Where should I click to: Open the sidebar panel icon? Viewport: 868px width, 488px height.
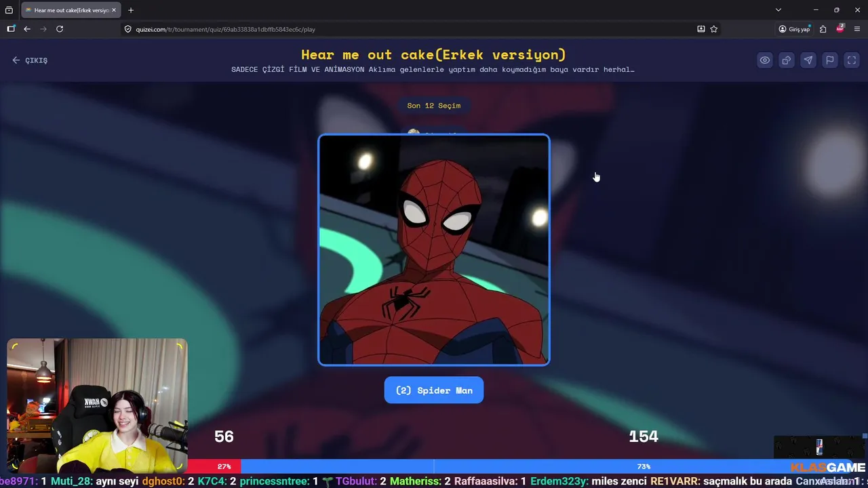coord(11,29)
